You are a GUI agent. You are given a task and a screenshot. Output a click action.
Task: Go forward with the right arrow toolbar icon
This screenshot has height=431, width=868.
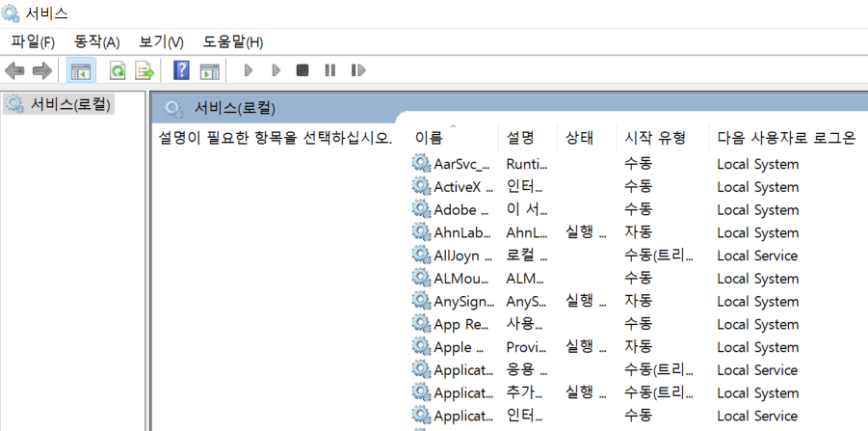point(42,70)
